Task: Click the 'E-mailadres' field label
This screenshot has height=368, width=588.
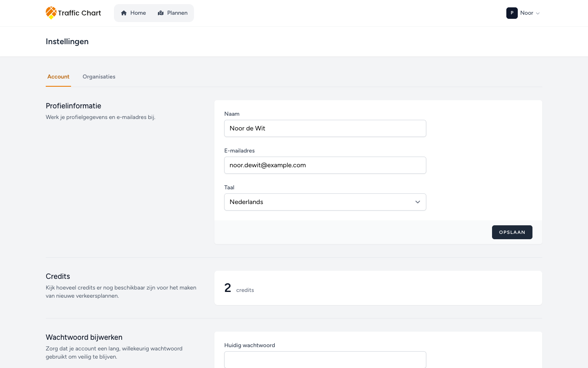Action: coord(239,150)
